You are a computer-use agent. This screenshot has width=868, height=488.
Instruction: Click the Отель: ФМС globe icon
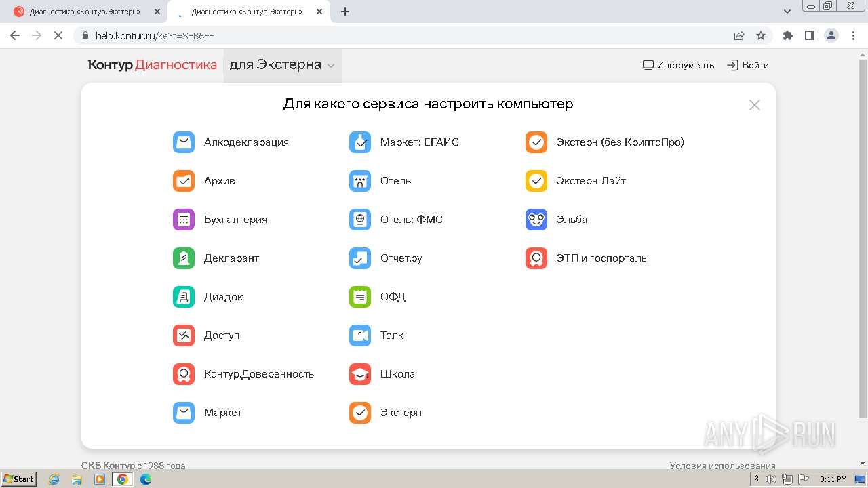click(360, 220)
